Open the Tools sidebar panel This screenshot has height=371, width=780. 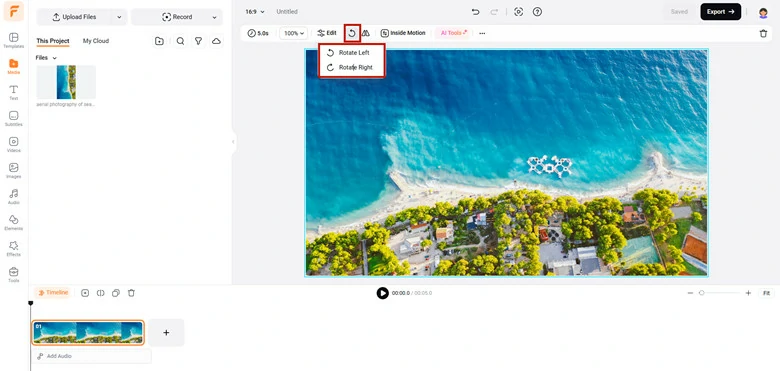[13, 274]
